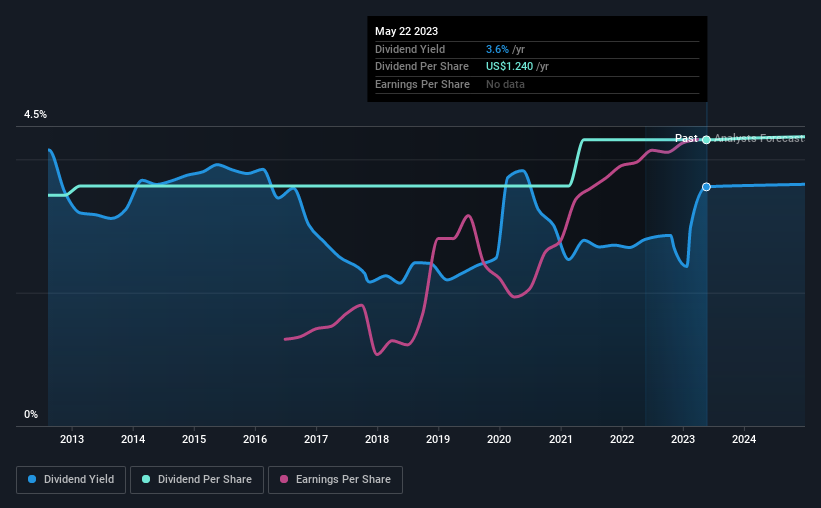This screenshot has height=508, width=821.
Task: Toggle the Dividend Yield legend button
Action: pos(71,480)
